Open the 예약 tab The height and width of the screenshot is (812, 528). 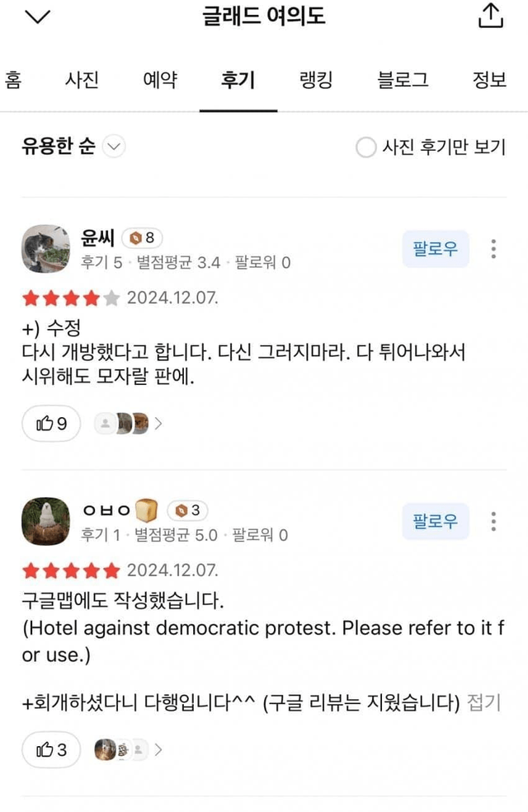click(x=160, y=79)
